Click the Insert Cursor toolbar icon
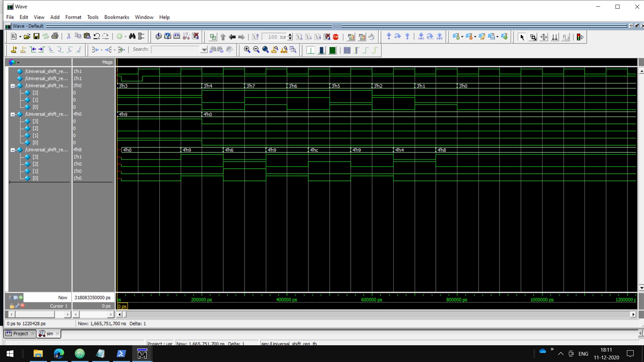644x362 pixels. pyautogui.click(x=14, y=50)
